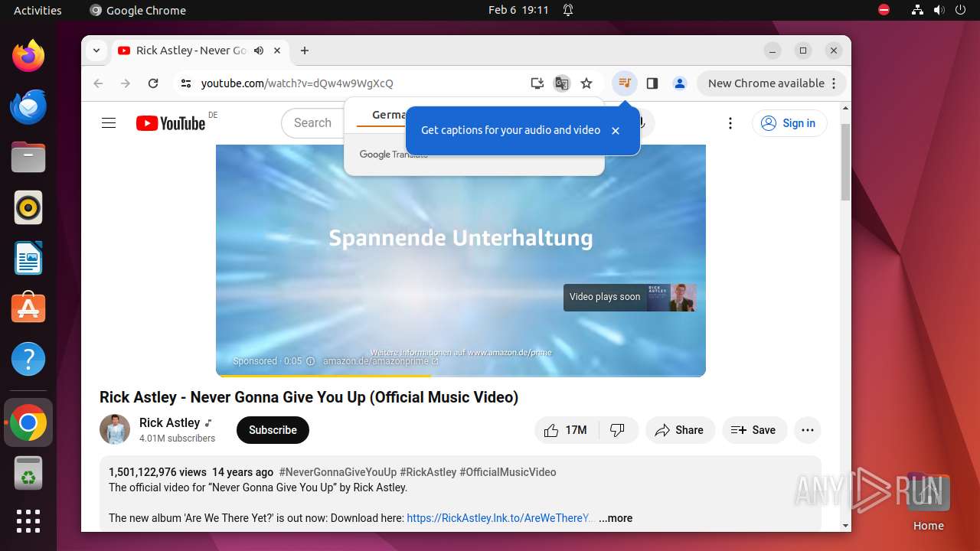Open the #NeverGonnaGiveYouUp hashtag
Image resolution: width=980 pixels, height=551 pixels.
(x=338, y=472)
